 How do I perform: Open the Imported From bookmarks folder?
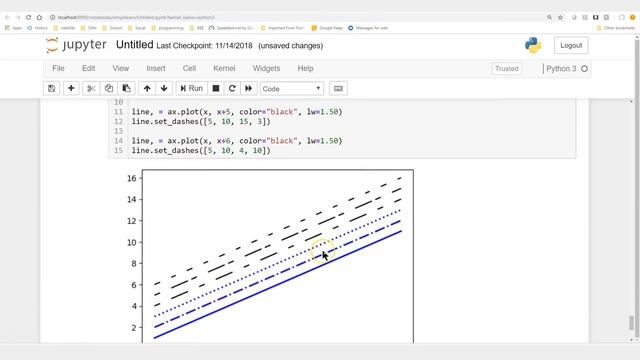click(x=283, y=28)
